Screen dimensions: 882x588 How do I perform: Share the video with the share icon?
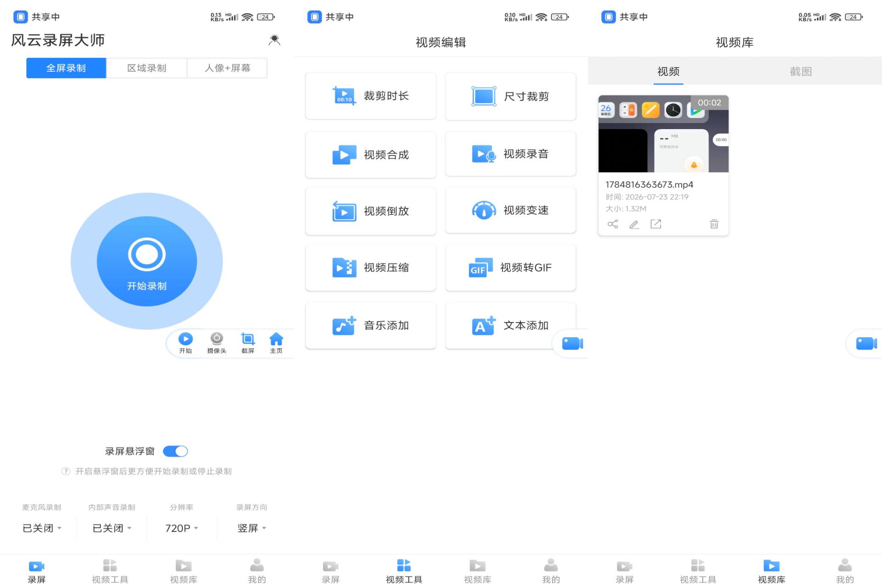[x=613, y=224]
